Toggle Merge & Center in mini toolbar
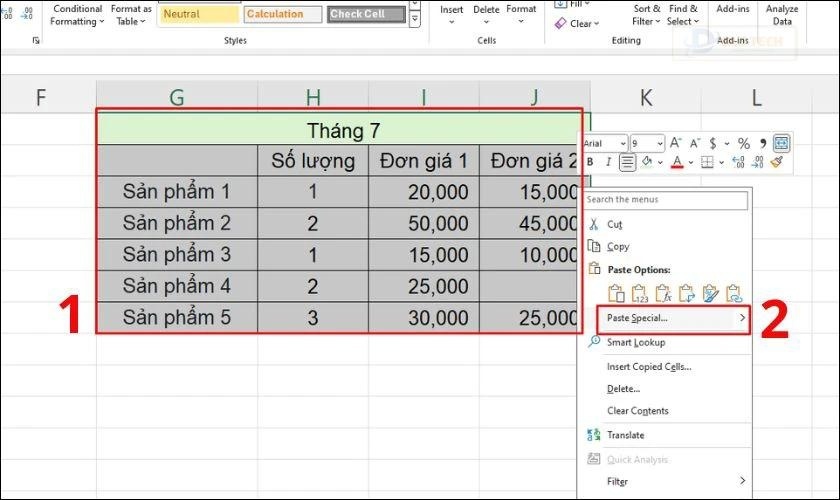840x500 pixels. pyautogui.click(x=781, y=143)
